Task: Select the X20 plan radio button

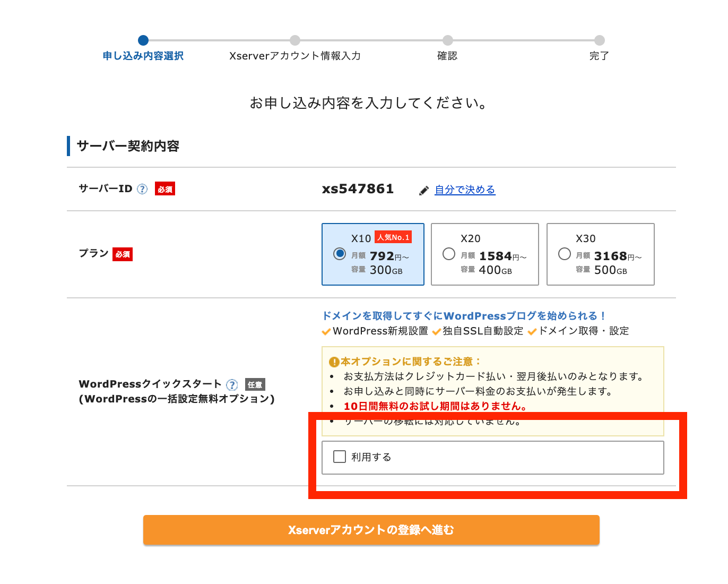Action: 449,254
